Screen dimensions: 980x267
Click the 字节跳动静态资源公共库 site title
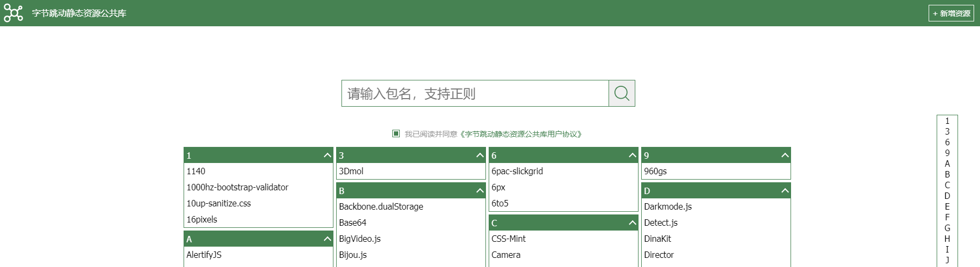(79, 13)
